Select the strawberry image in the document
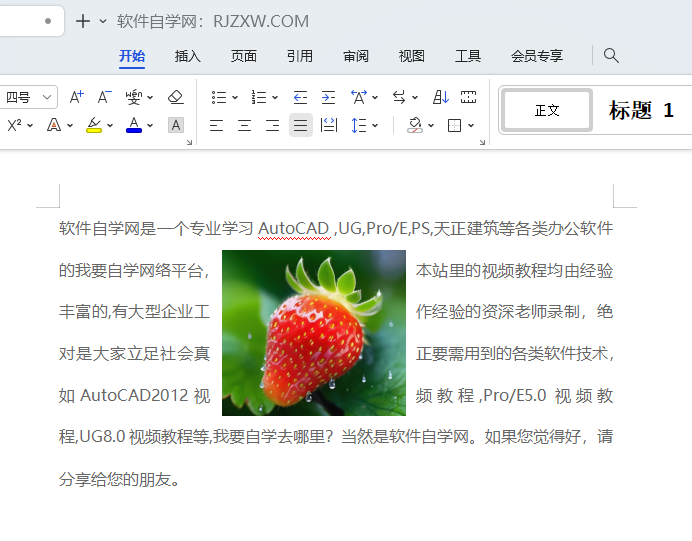692x541 pixels. [314, 333]
